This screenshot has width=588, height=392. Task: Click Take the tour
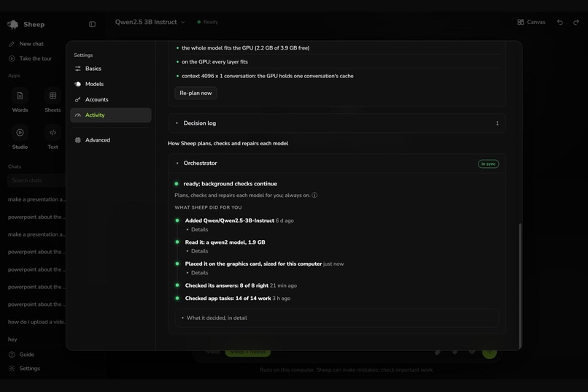(x=31, y=58)
